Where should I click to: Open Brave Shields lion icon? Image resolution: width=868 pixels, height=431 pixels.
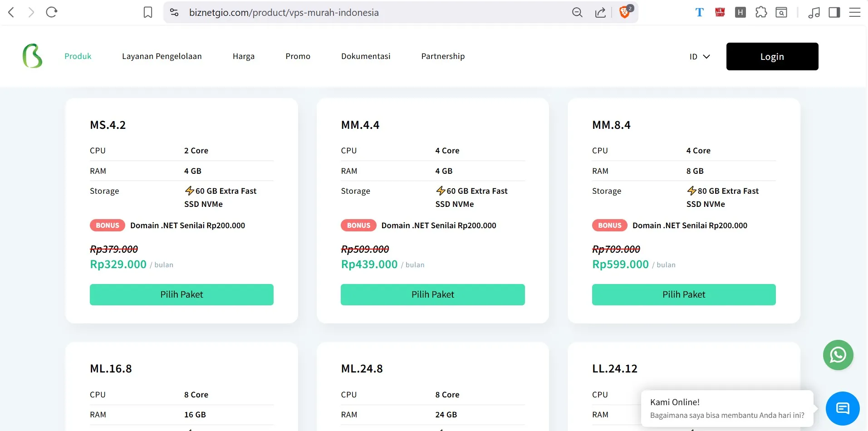(x=625, y=12)
